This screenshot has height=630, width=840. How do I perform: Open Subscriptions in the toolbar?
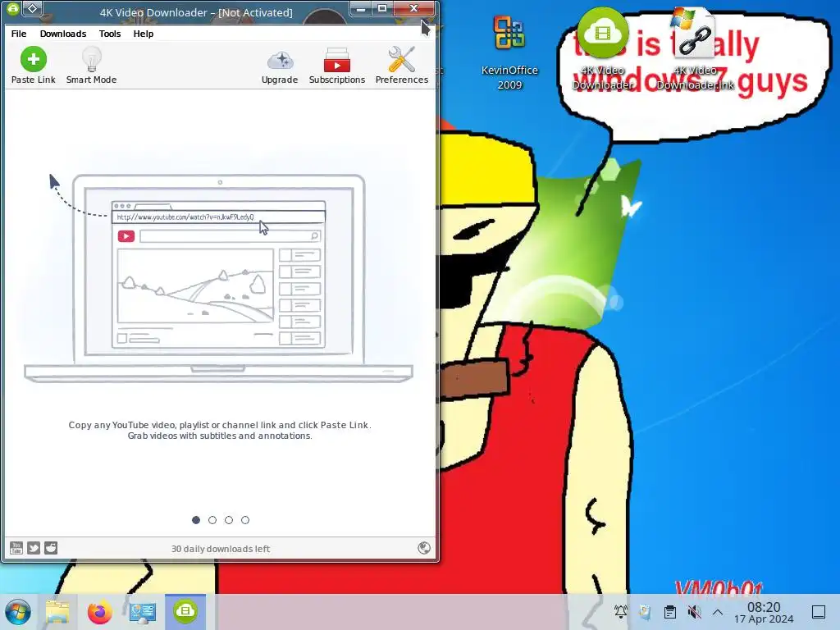point(337,65)
